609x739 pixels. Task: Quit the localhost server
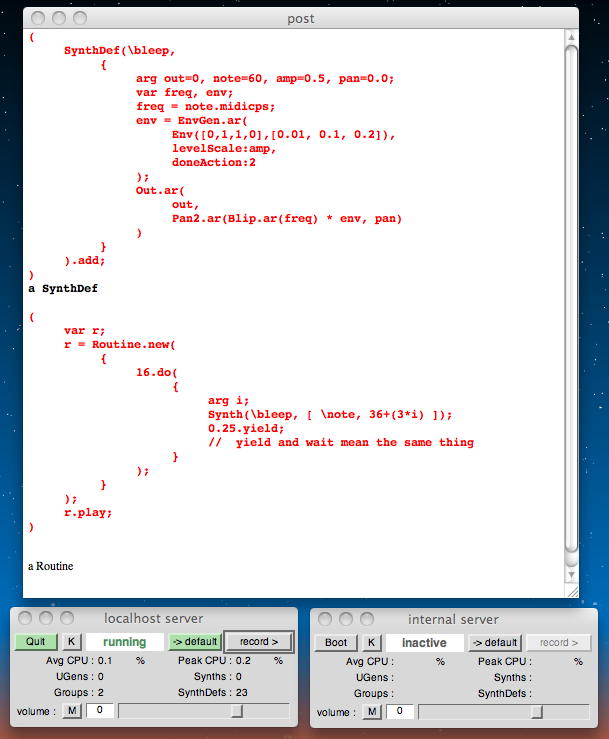[36, 641]
